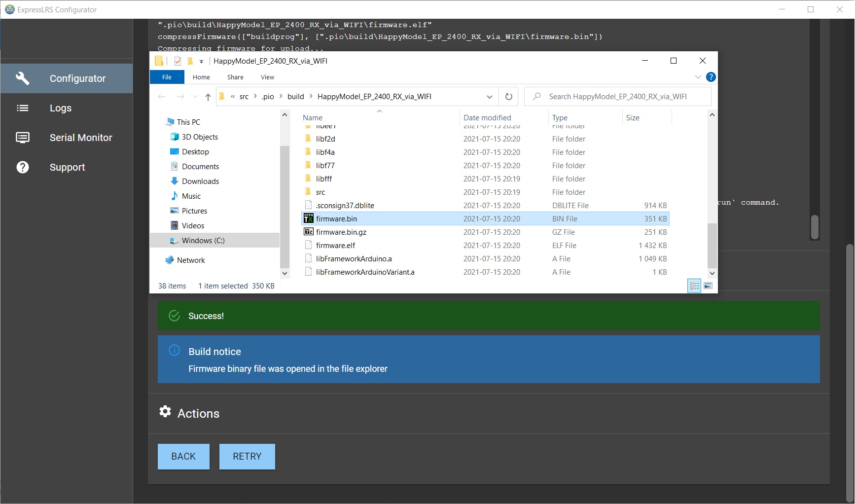855x504 pixels.
Task: Select Windows (C:) drive
Action: pos(214,240)
